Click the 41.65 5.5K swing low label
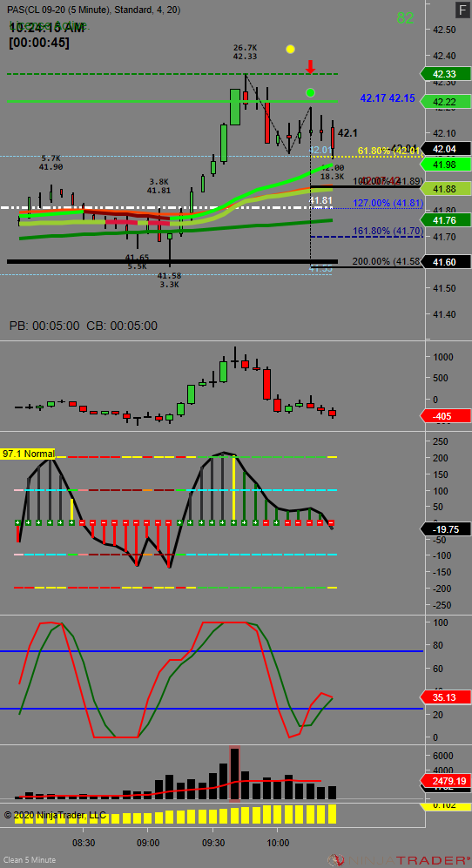472x868 pixels. pyautogui.click(x=137, y=262)
